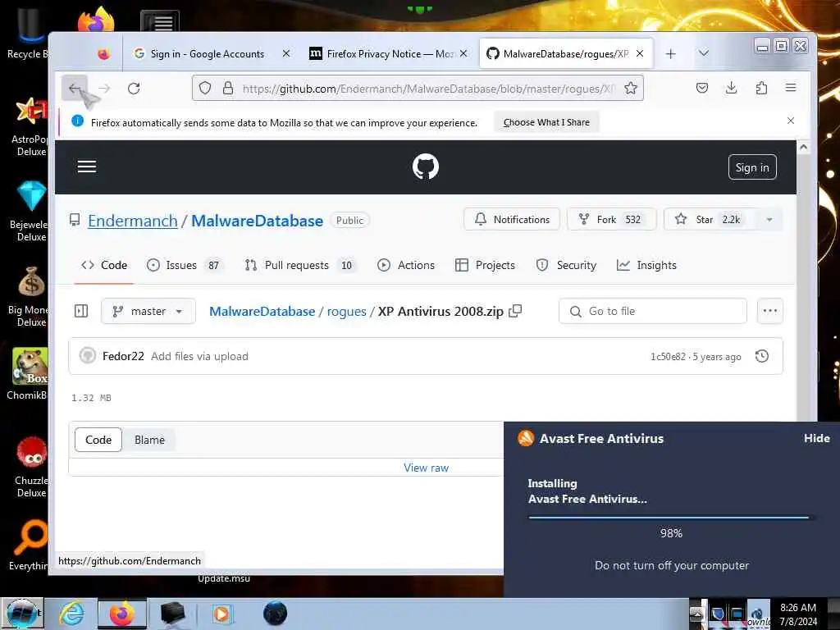
Task: Copy file path next to XP Antivirus 2008.zip
Action: pyautogui.click(x=515, y=311)
